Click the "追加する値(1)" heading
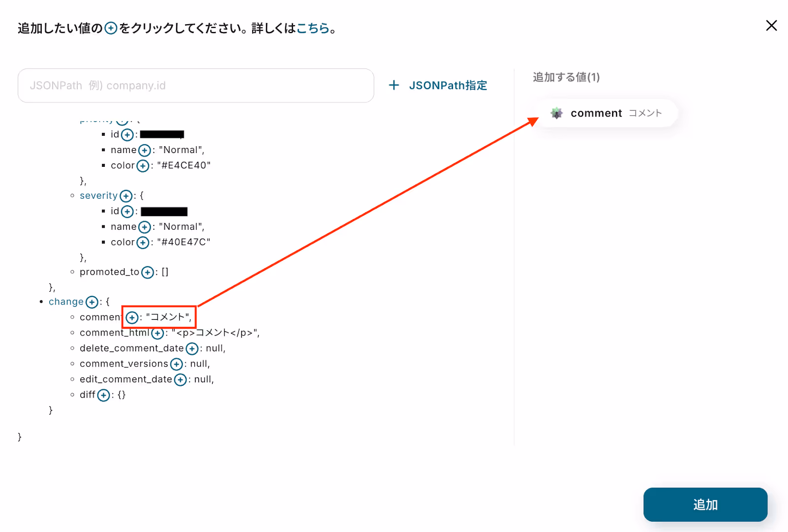The width and height of the screenshot is (788, 532). (x=566, y=77)
